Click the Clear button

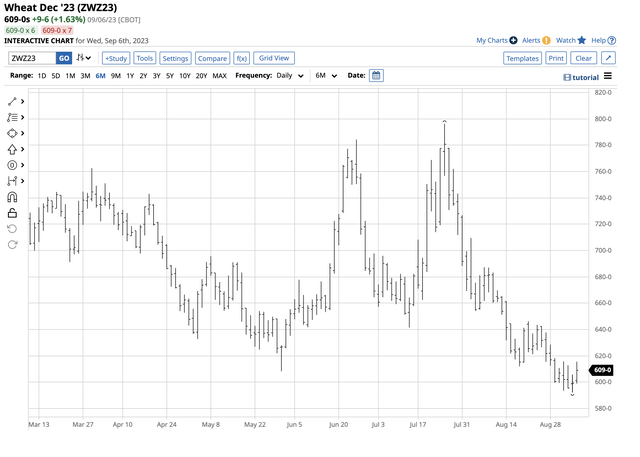583,58
